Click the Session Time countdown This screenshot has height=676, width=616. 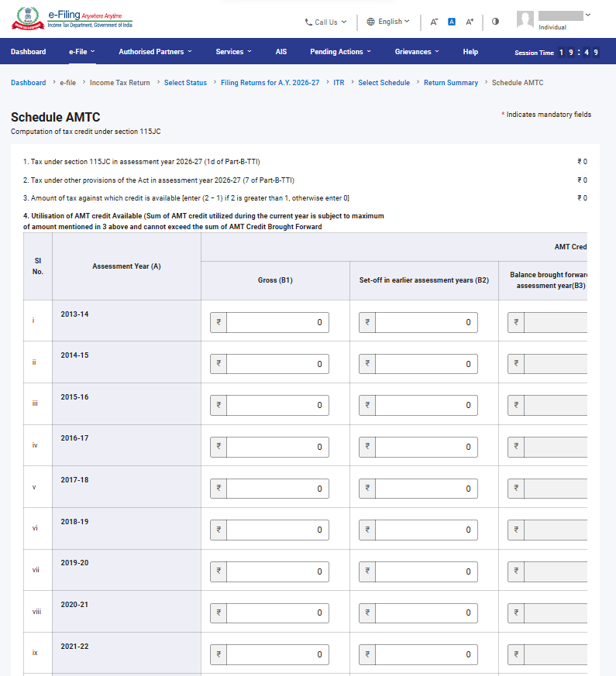coord(557,53)
